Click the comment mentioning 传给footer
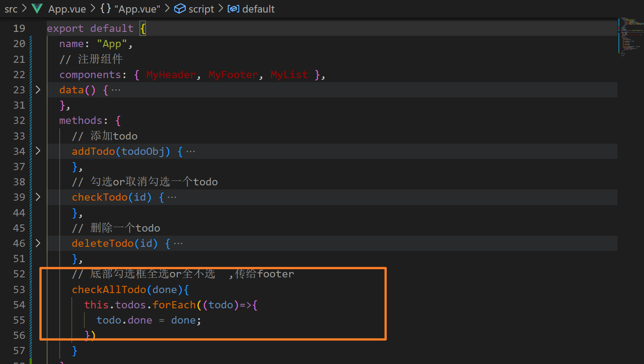The height and width of the screenshot is (364, 644). click(183, 274)
